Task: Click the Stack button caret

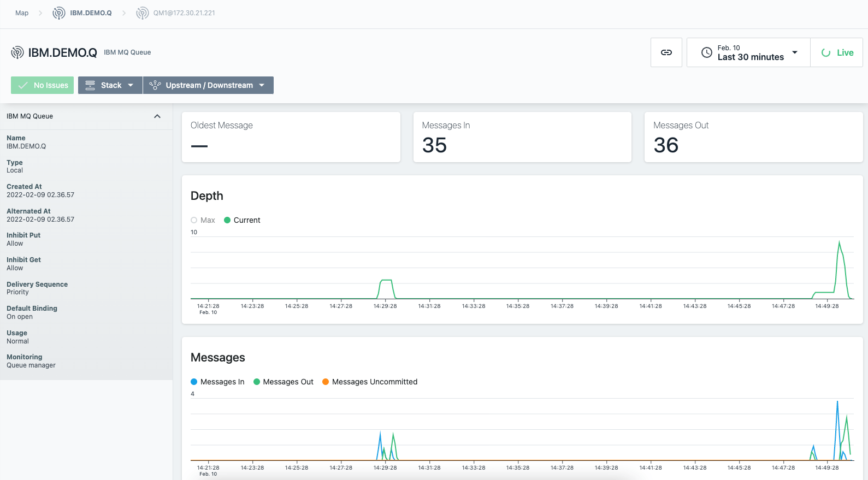Action: (x=131, y=85)
